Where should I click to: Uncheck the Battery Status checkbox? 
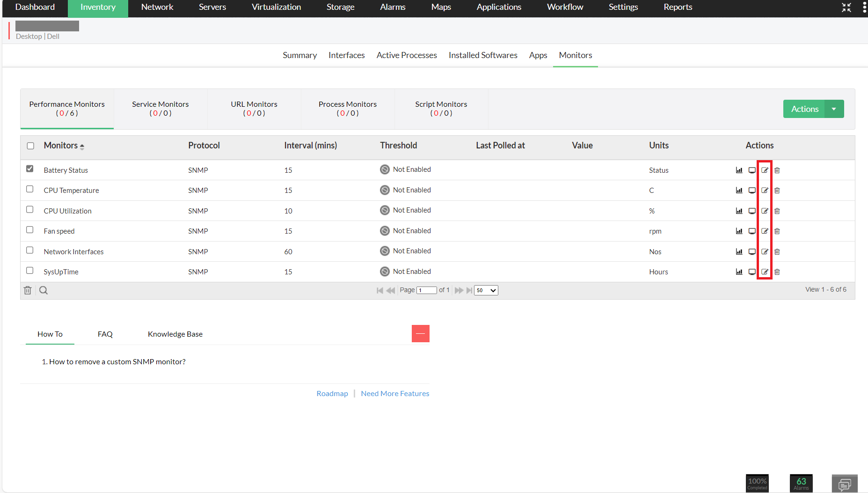coord(30,169)
